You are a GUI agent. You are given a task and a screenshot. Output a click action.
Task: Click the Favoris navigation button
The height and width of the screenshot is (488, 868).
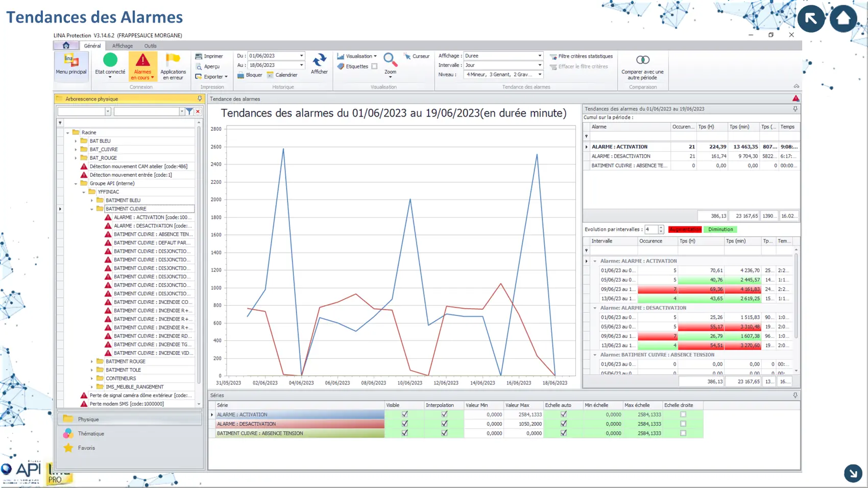[x=86, y=448]
